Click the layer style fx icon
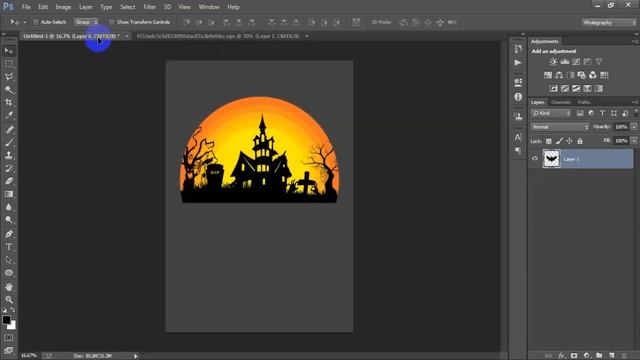This screenshot has width=640, height=360. (x=562, y=356)
